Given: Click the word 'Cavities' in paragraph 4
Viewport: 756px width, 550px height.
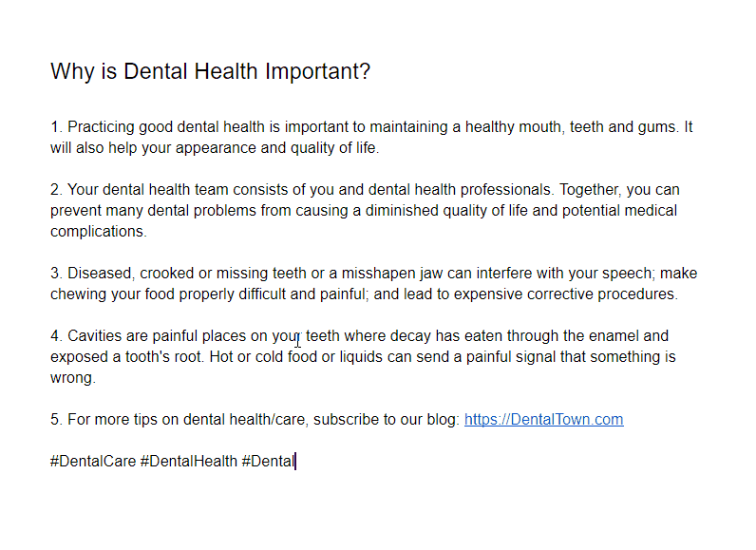Looking at the screenshot, I should 95,336.
